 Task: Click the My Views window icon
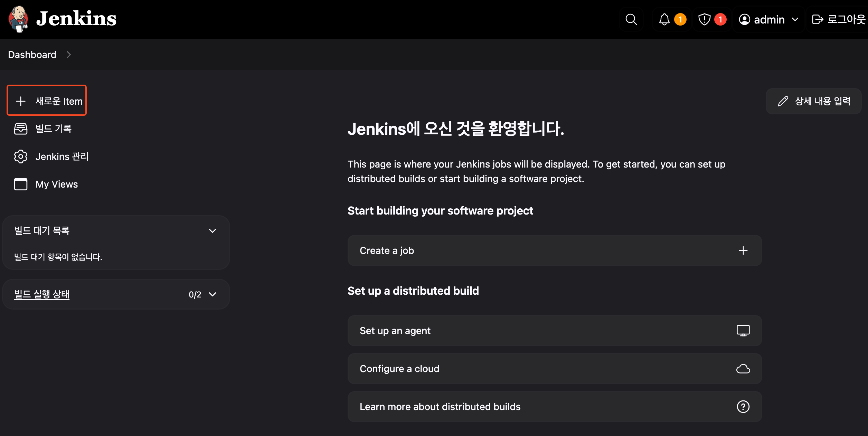pyautogui.click(x=21, y=184)
